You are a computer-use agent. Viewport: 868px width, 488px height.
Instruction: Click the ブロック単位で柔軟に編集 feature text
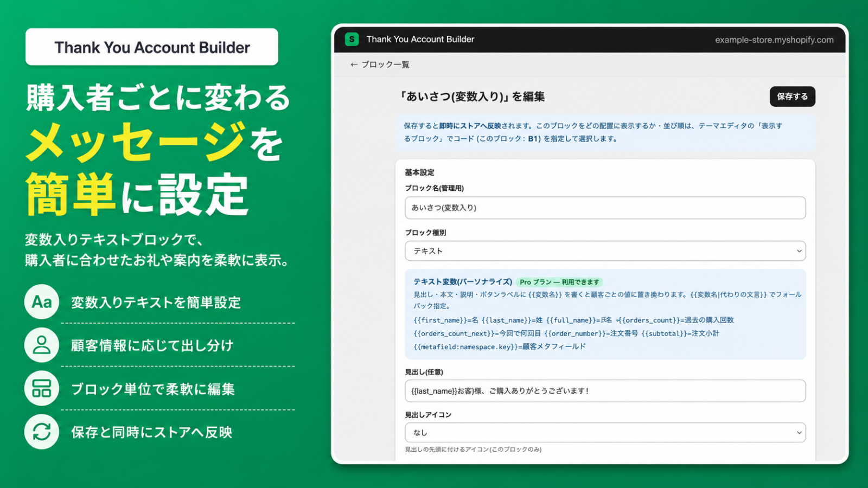153,389
